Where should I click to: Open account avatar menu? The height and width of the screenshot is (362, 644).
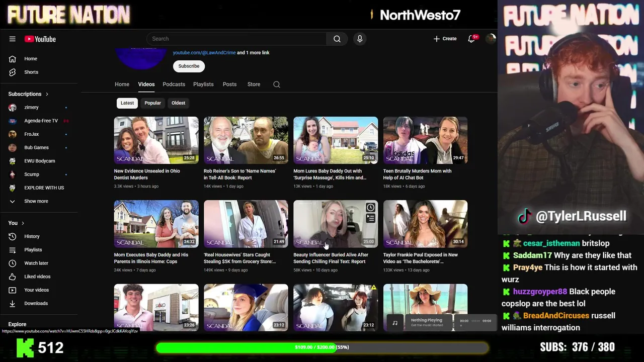tap(491, 39)
